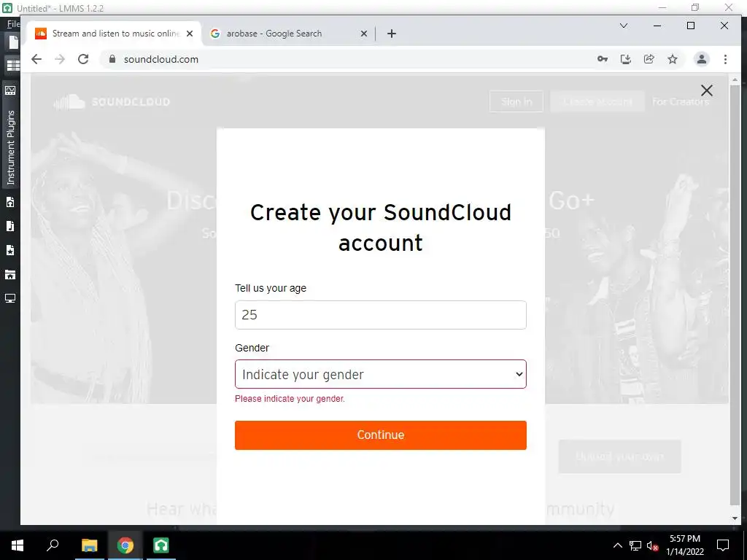The height and width of the screenshot is (560, 747).
Task: Close the arobase Google Search tab
Action: [x=363, y=34]
